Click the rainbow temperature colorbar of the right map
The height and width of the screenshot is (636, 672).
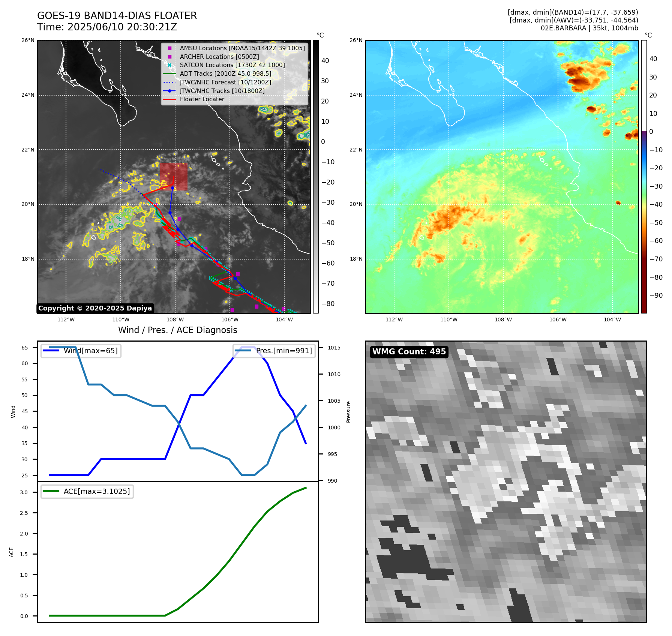click(x=644, y=177)
